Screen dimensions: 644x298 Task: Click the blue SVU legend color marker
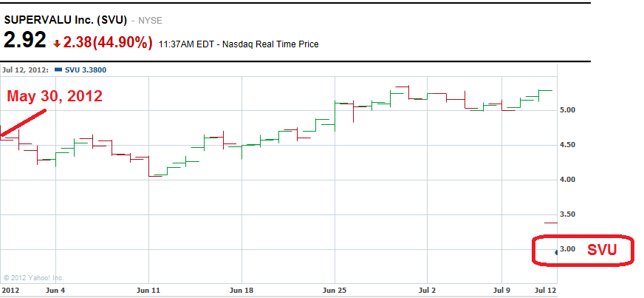coord(58,70)
